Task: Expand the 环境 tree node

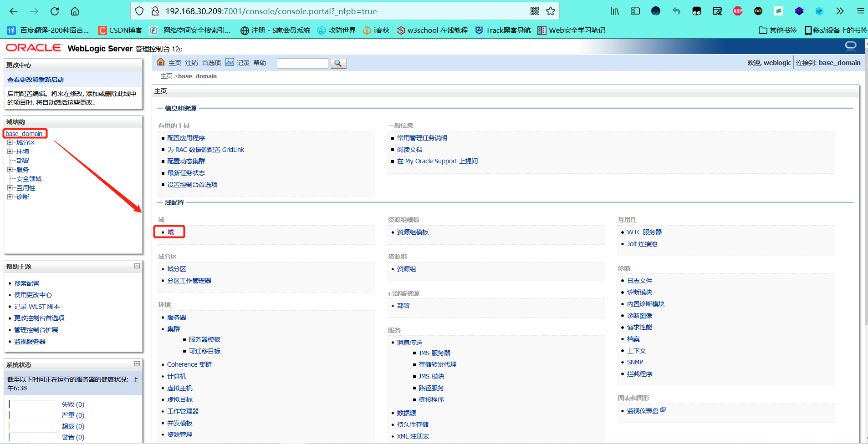Action: point(10,151)
